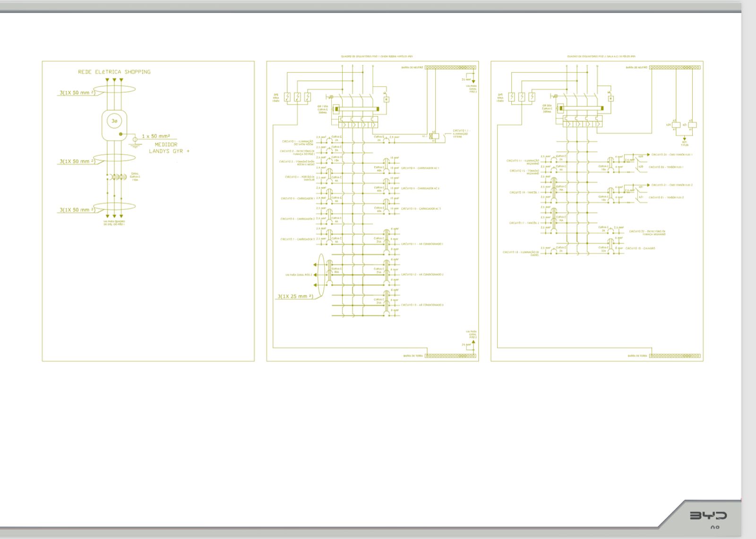Image resolution: width=756 pixels, height=539 pixels.
Task: Click the Circuito 11 Ar Condicionado 1 label
Action: pyautogui.click(x=422, y=244)
